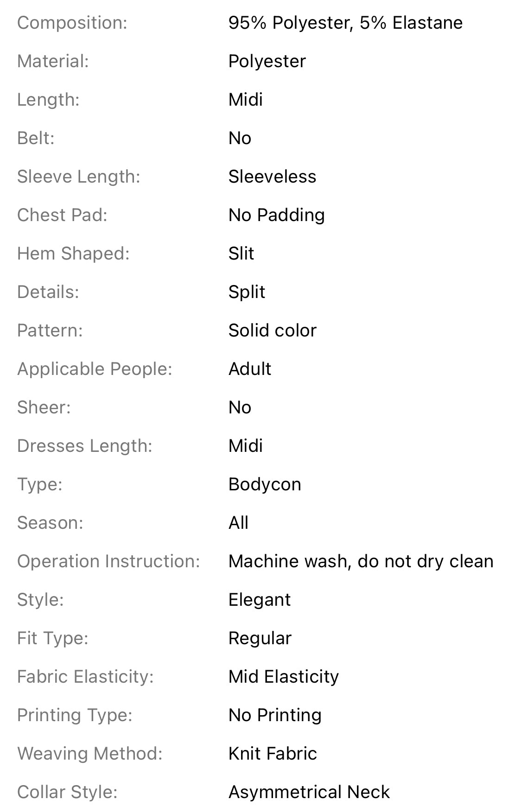Viewport: 521px width, 812px height.
Task: Select the Machine wash instruction text
Action: point(361,561)
